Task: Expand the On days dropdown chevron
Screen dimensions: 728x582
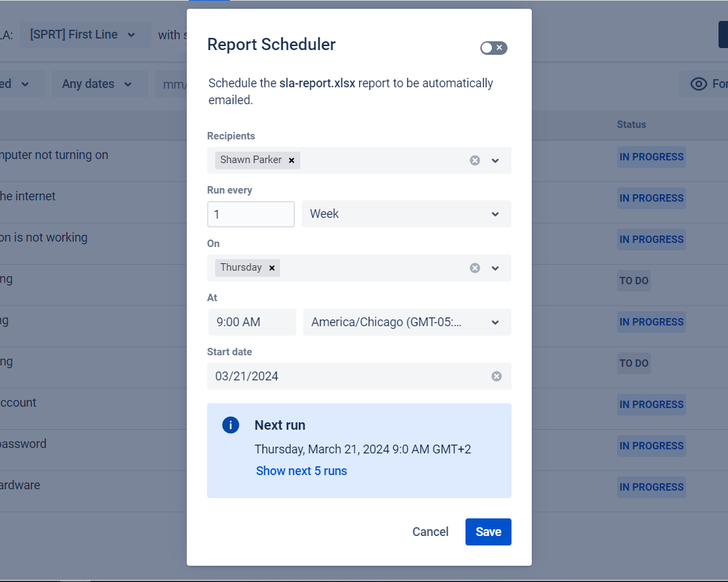Action: point(495,268)
